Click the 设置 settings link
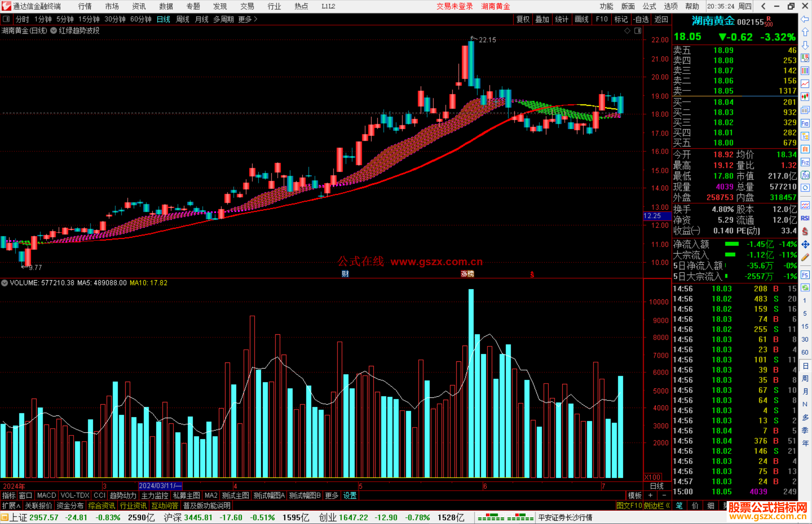This screenshot has height=524, width=812. click(x=350, y=495)
